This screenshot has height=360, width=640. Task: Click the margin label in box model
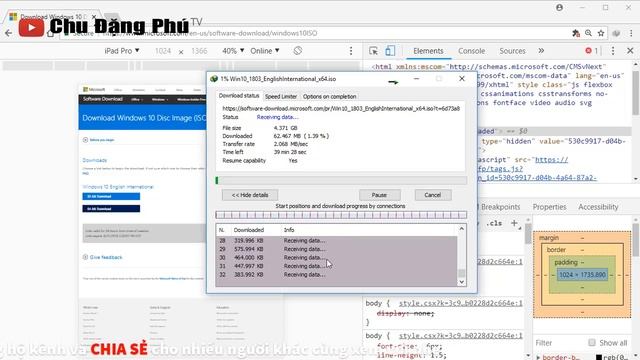click(x=549, y=238)
